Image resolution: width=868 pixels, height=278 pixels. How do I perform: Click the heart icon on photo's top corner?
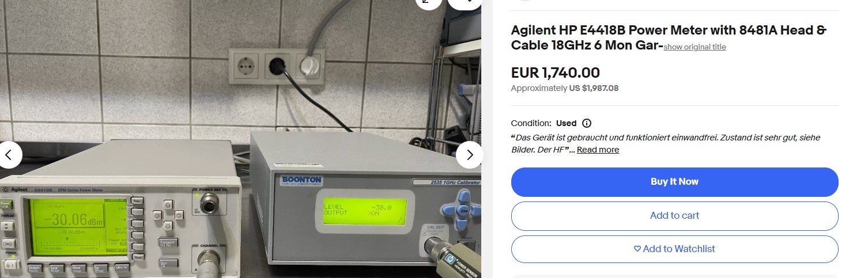(x=465, y=3)
